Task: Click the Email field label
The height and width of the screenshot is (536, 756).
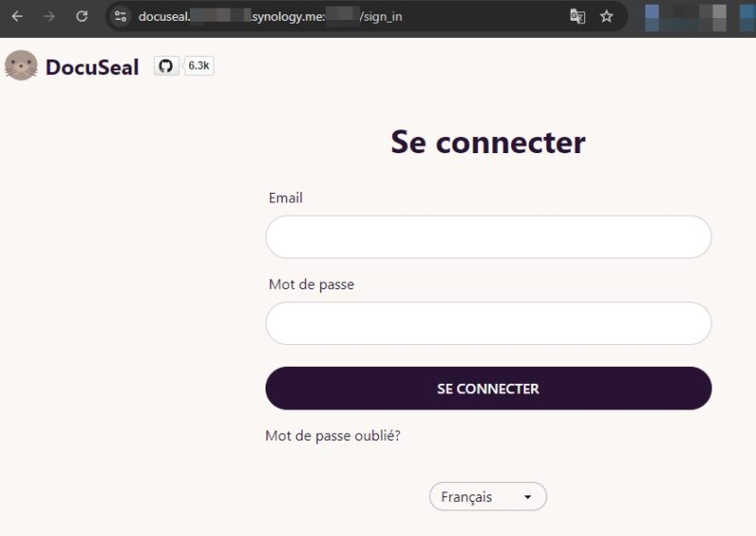Action: 285,198
